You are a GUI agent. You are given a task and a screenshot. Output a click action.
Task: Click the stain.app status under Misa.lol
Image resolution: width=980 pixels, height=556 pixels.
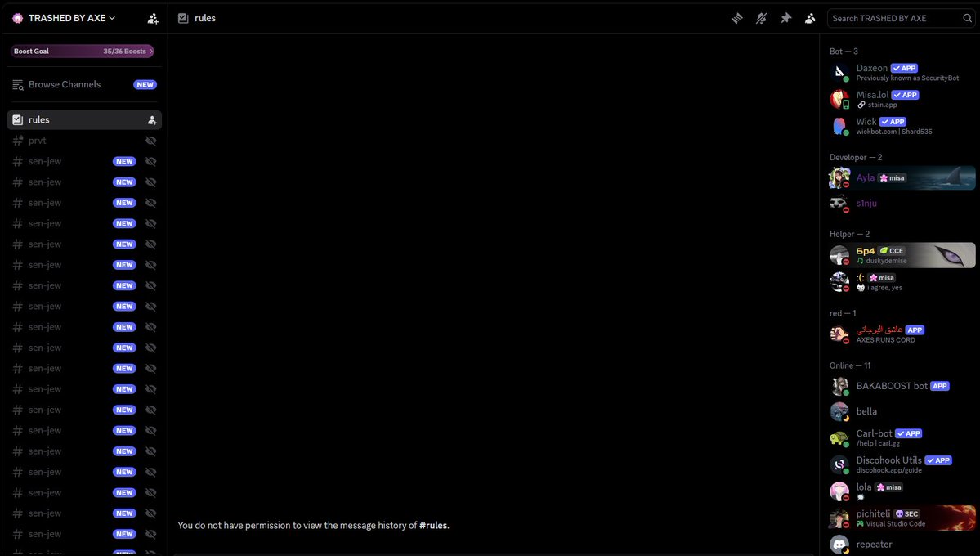coord(882,105)
